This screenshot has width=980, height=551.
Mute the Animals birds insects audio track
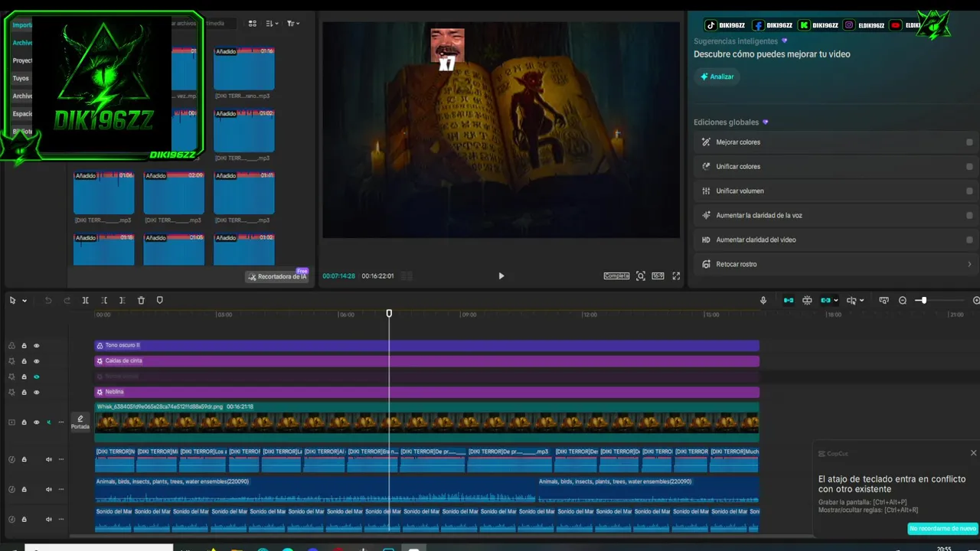click(x=48, y=489)
